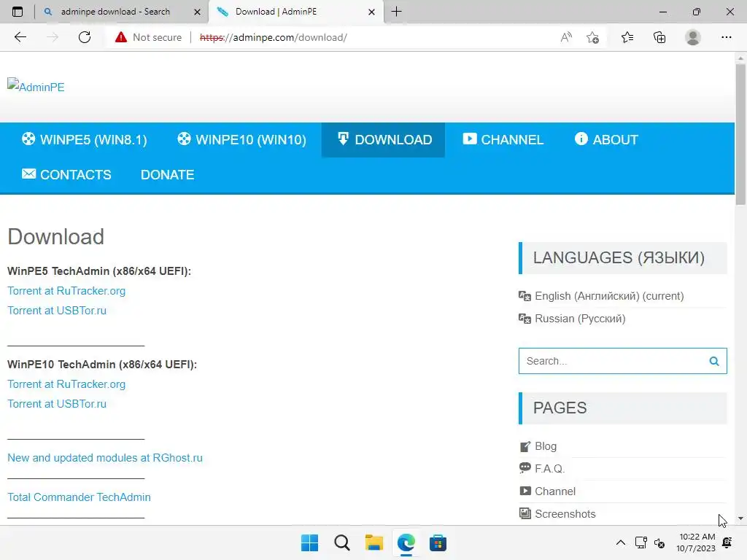Open clock showing 10:22 AM

coord(695,542)
